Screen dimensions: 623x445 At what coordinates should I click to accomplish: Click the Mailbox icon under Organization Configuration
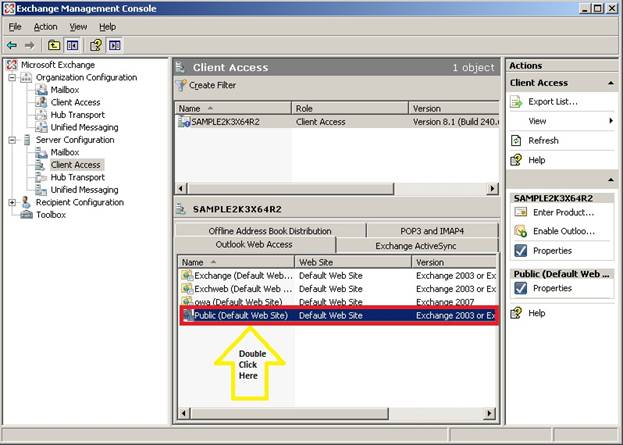click(41, 90)
